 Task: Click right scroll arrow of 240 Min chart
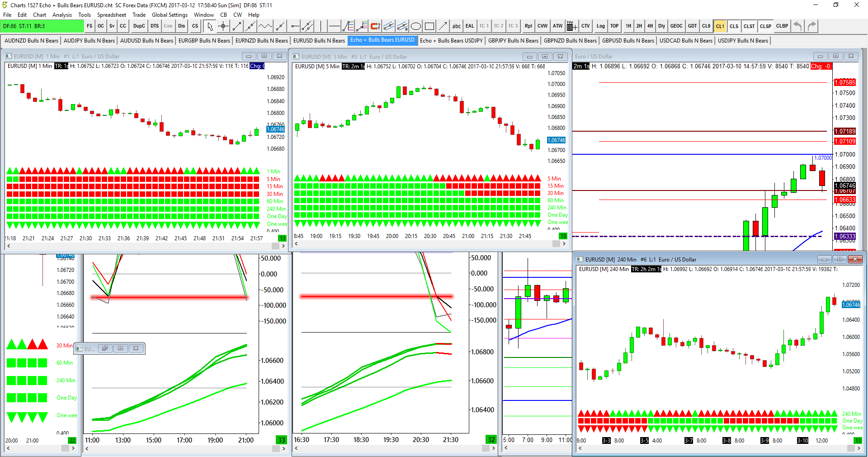point(859,448)
